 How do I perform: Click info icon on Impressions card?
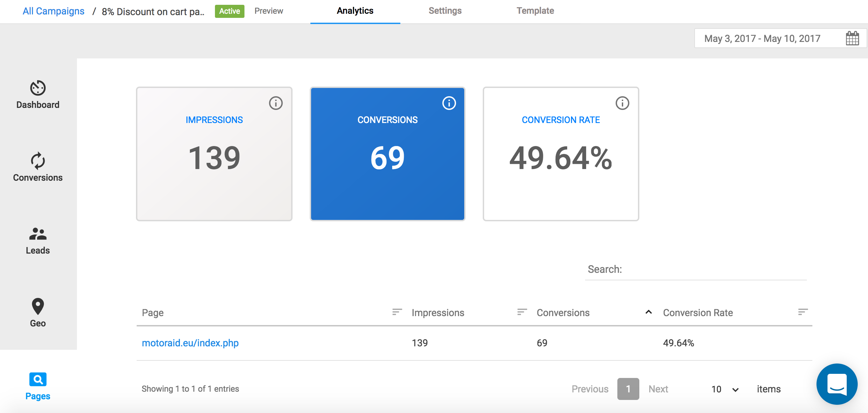(x=276, y=103)
